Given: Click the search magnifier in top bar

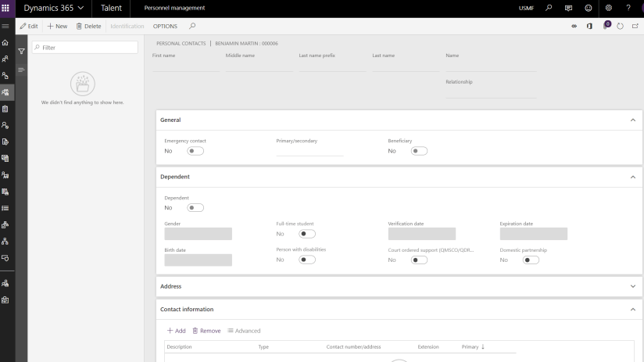Looking at the screenshot, I should click(549, 8).
